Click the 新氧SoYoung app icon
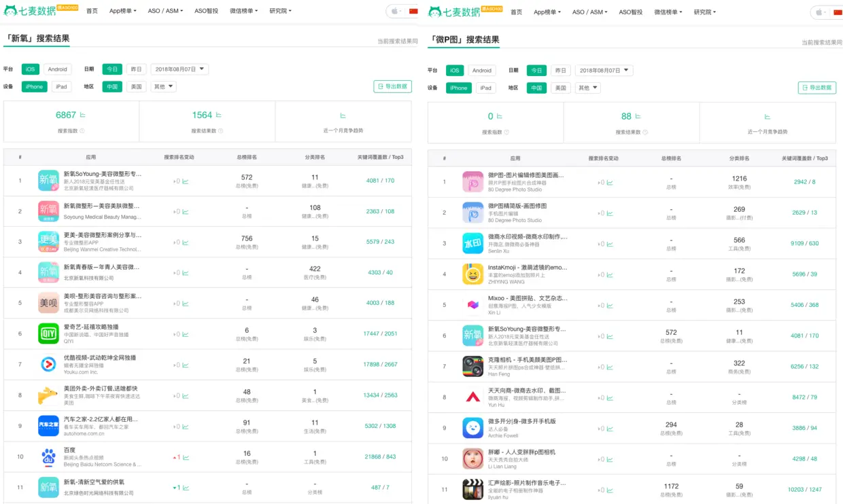Screen dimensions: 843x504 tap(48, 181)
